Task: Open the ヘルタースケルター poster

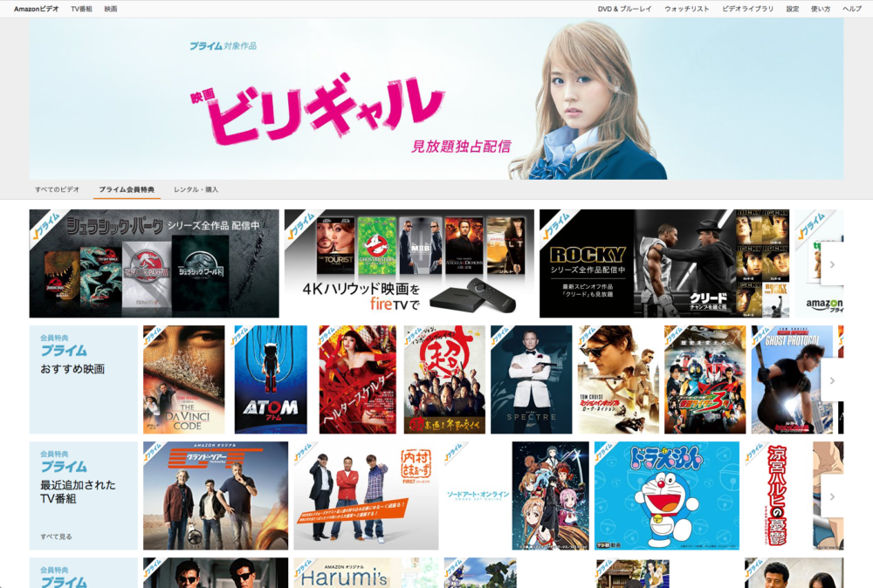Action: (357, 379)
